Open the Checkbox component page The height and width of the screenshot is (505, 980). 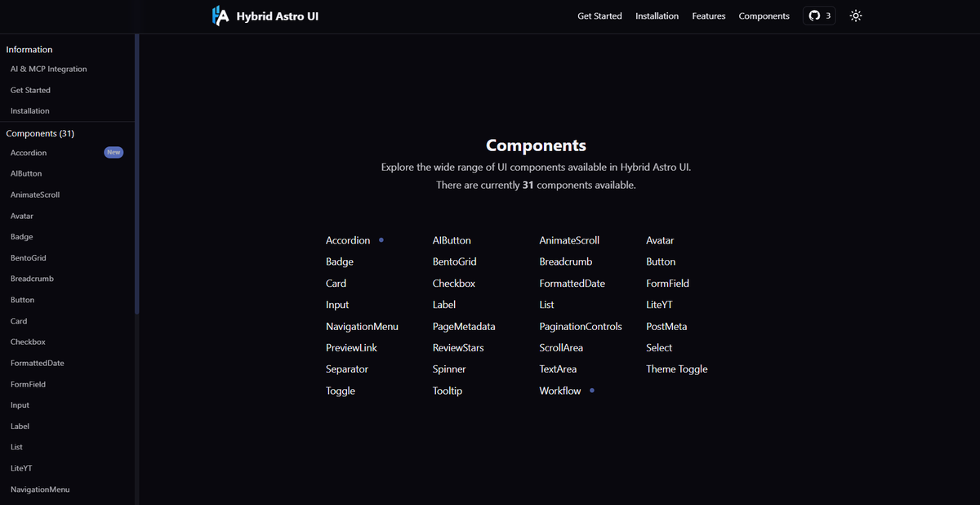tap(453, 283)
